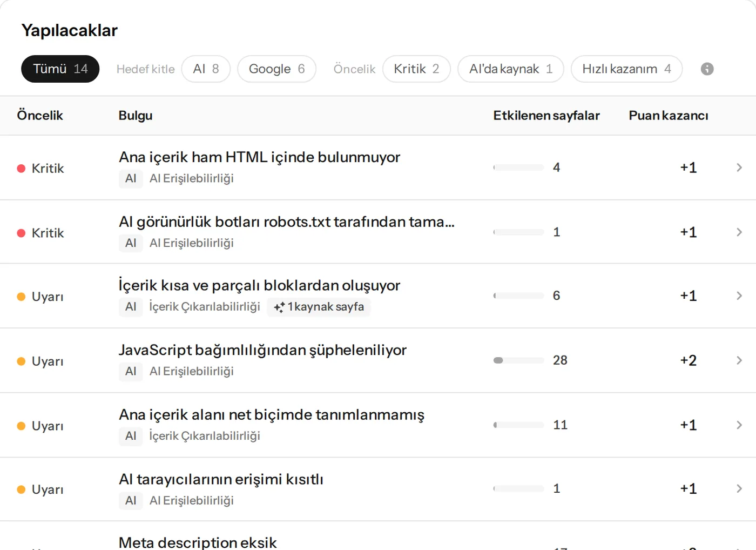Click AI tag under JavaScript bağımlılığından finding
Image resolution: width=756 pixels, height=550 pixels.
pos(131,371)
